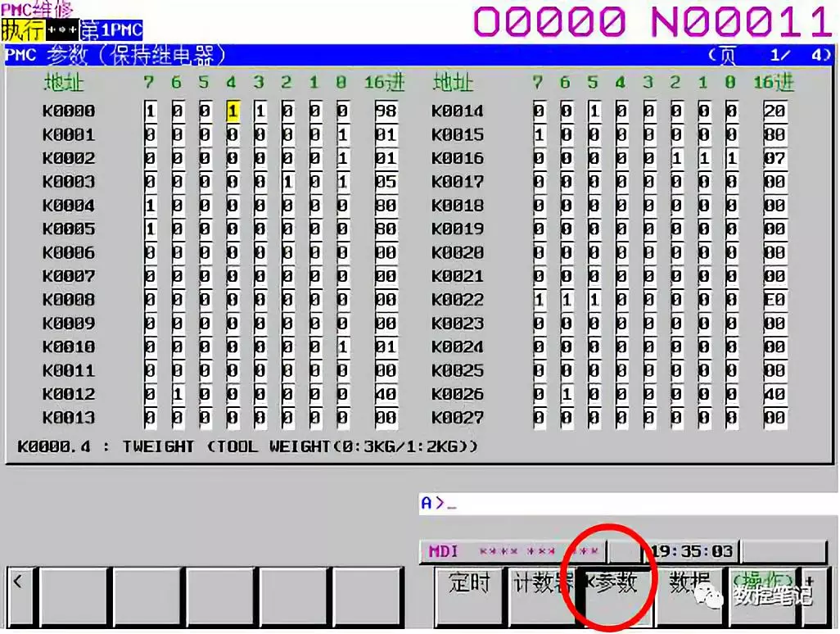Screen dimensions: 840x634
Task: Toggle bit 6 of K0026
Action: (x=567, y=395)
